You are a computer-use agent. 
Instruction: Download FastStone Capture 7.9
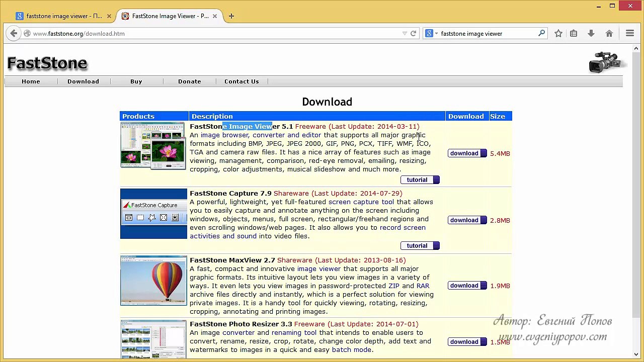467,220
